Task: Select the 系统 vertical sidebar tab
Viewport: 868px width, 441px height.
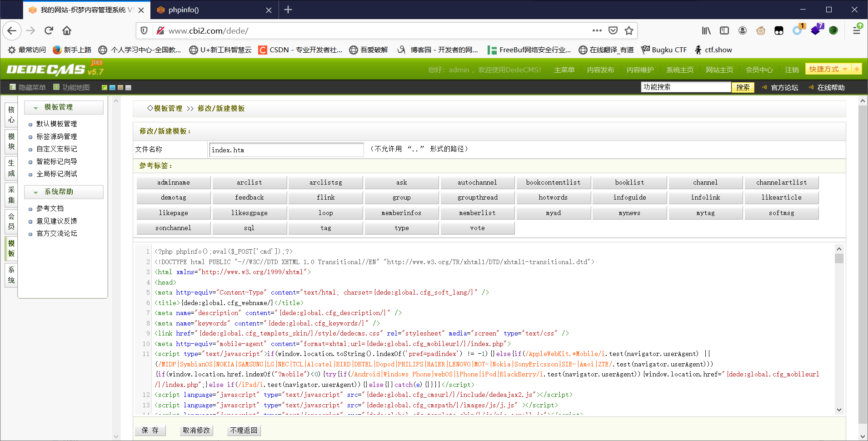Action: tap(11, 275)
